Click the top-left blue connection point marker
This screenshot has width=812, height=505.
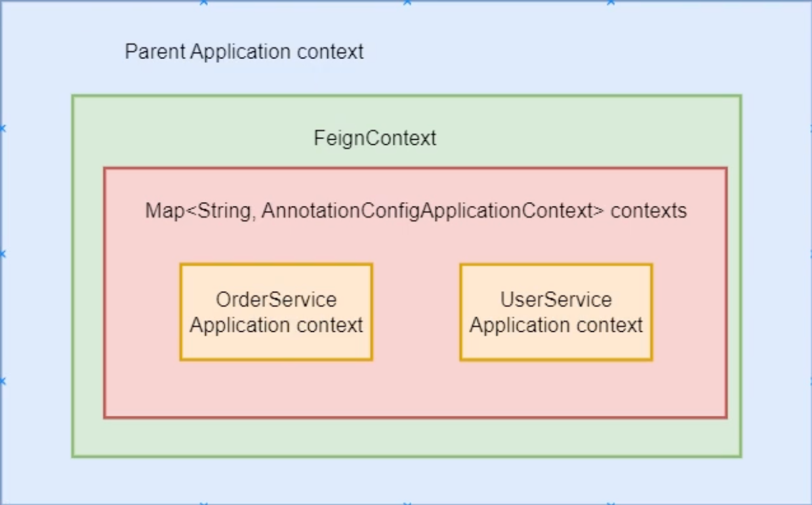[x=203, y=3]
